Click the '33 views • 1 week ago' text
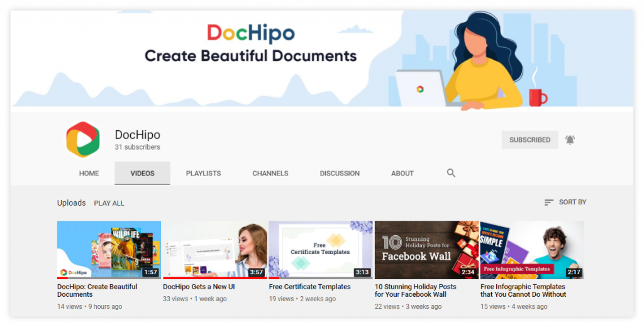The image size is (644, 327). (x=195, y=299)
